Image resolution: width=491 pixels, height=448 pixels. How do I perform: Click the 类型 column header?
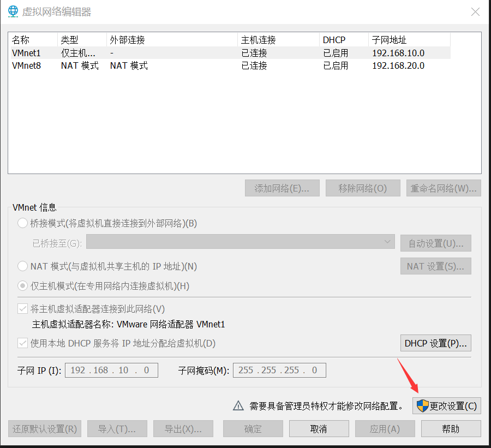[x=82, y=40]
